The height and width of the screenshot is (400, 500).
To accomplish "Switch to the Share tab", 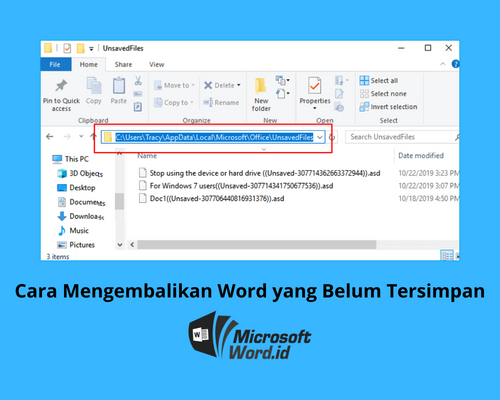I will (x=123, y=64).
